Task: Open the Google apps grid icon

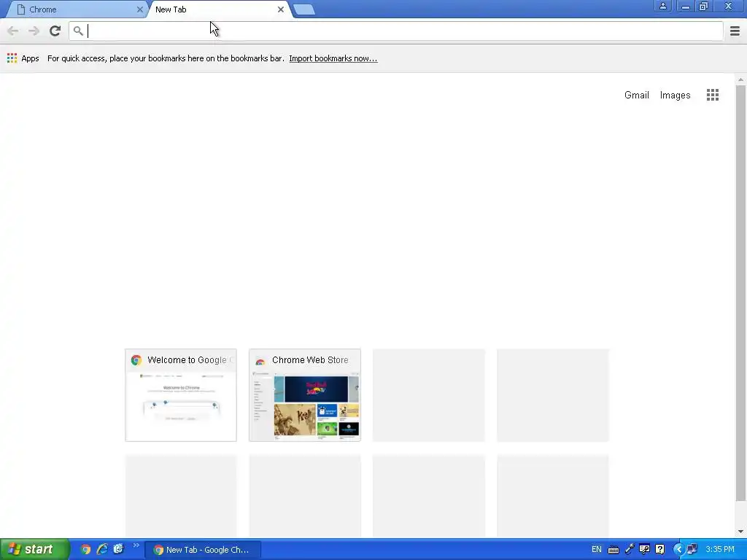Action: 712,95
